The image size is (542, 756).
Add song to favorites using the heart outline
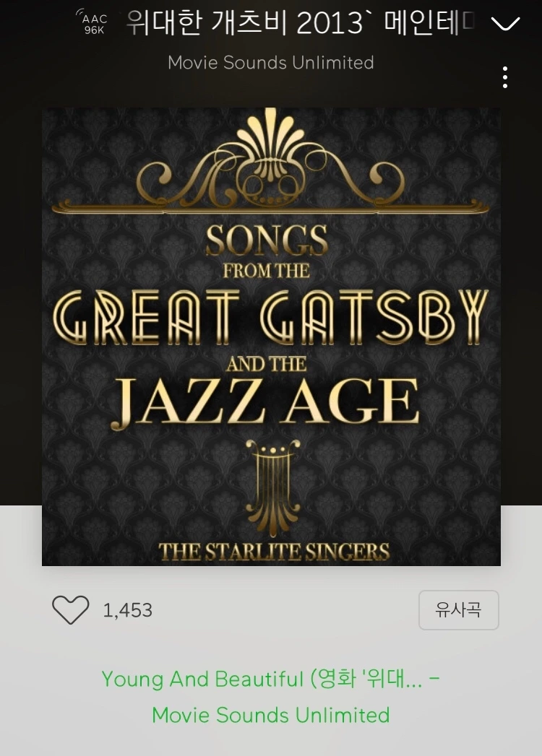(71, 610)
